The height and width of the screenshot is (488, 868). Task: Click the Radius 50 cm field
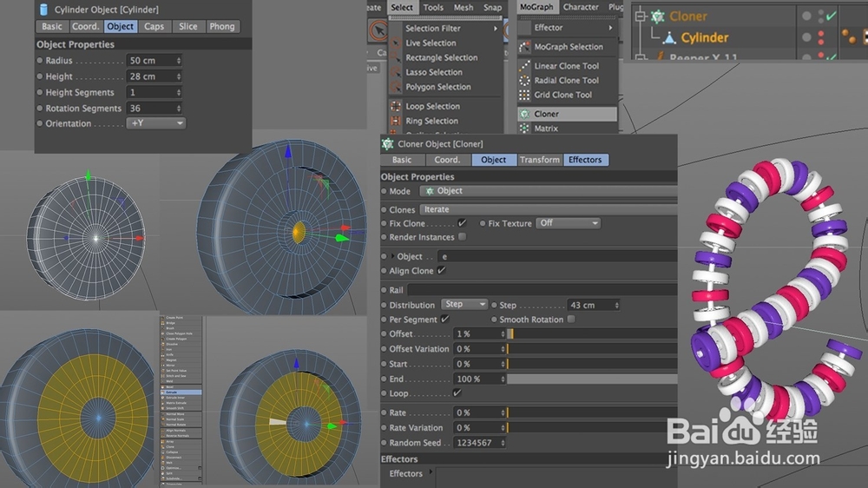(x=155, y=61)
